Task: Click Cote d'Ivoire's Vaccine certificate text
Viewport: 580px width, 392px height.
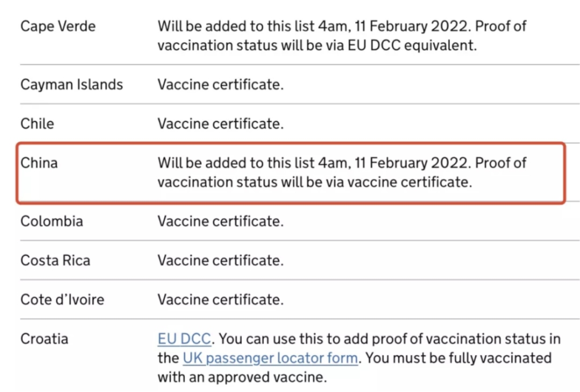Action: [x=221, y=300]
